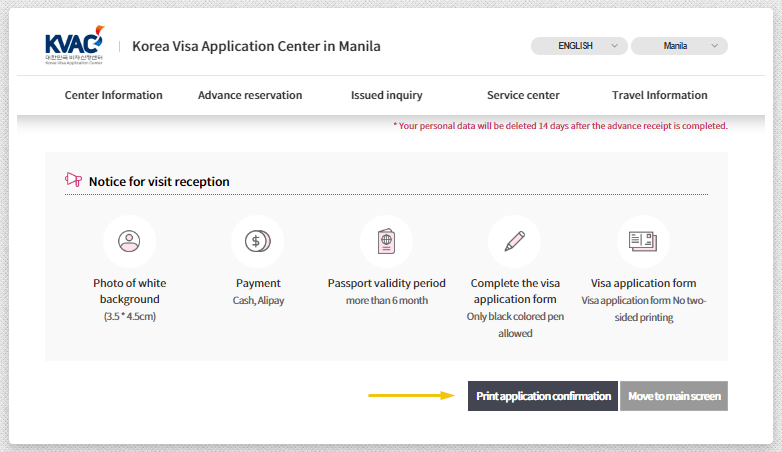Image resolution: width=782 pixels, height=452 pixels.
Task: Click the Payment Cash, Alipay text
Action: (257, 300)
